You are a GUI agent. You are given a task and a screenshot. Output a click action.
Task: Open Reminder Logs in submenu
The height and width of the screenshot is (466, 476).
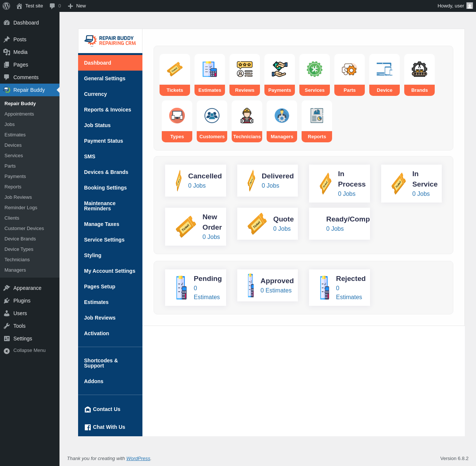tap(30, 208)
